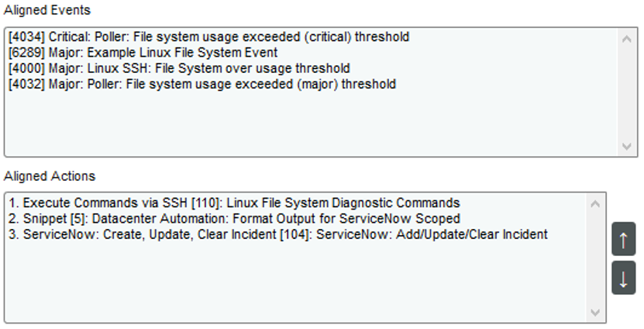This screenshot has width=644, height=329.
Task: Select event 4032 Poller major threshold
Action: click(x=202, y=85)
